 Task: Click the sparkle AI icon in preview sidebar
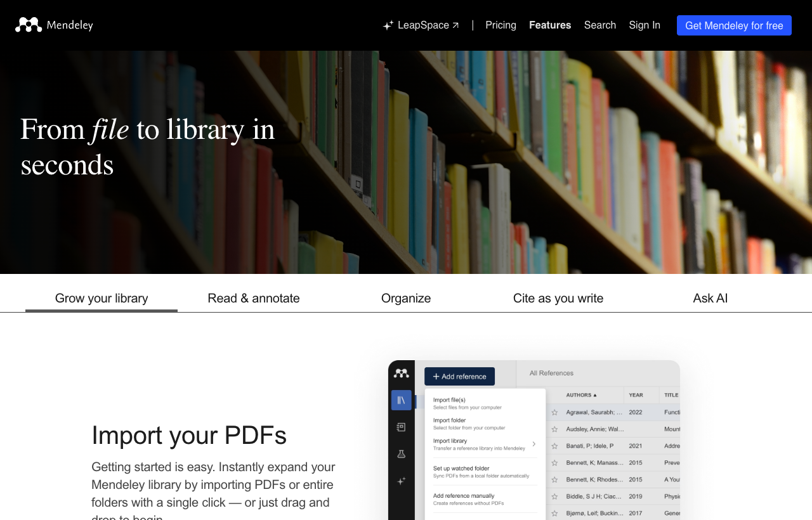401,481
